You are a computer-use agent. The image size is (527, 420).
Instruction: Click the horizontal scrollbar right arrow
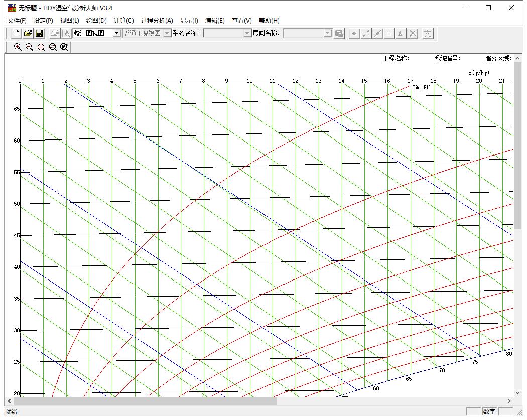[x=509, y=401]
